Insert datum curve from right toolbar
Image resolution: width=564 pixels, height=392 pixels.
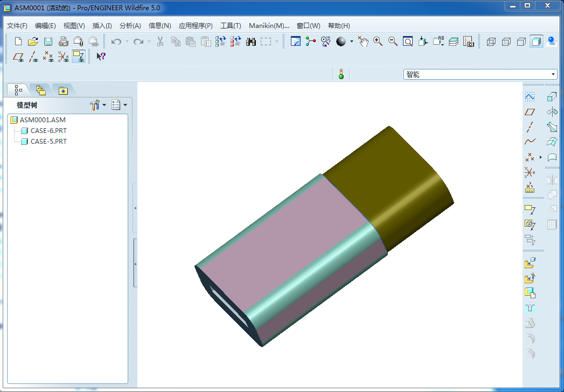[x=530, y=142]
